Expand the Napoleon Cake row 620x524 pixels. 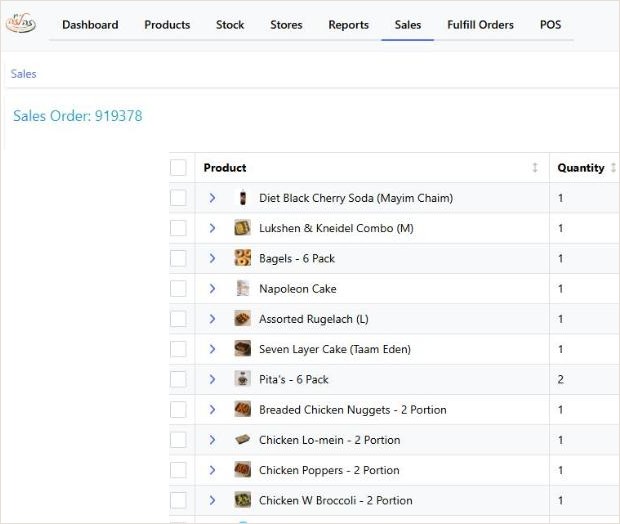[x=212, y=289]
